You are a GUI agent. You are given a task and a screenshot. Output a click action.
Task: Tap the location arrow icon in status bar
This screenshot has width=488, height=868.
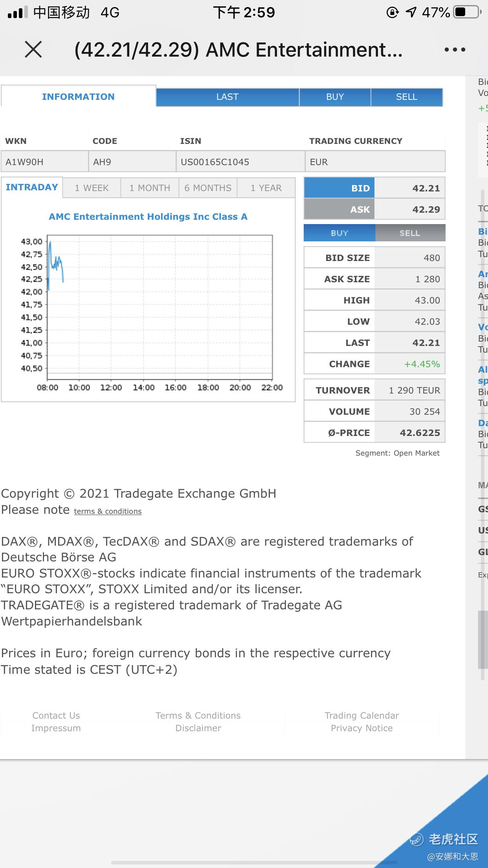pyautogui.click(x=411, y=12)
